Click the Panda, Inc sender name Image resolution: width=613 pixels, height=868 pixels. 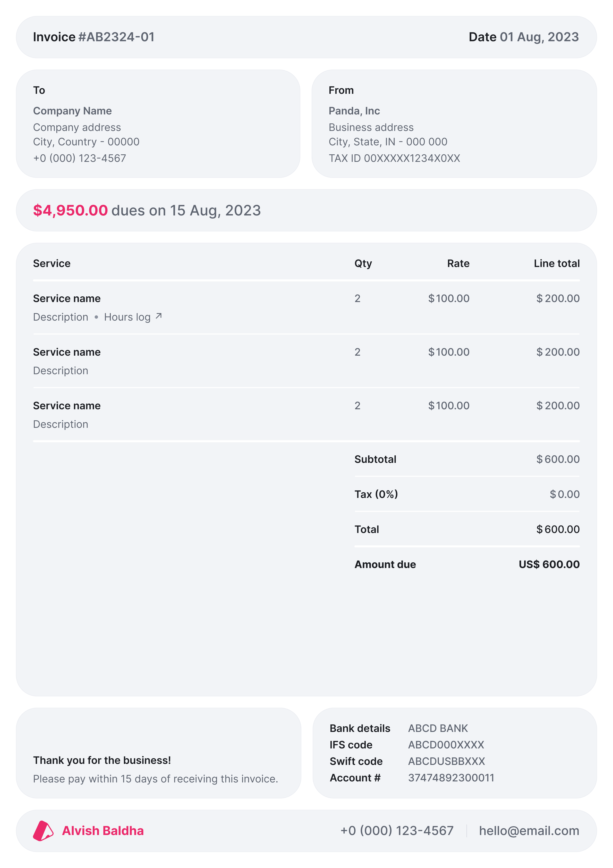[x=354, y=111]
